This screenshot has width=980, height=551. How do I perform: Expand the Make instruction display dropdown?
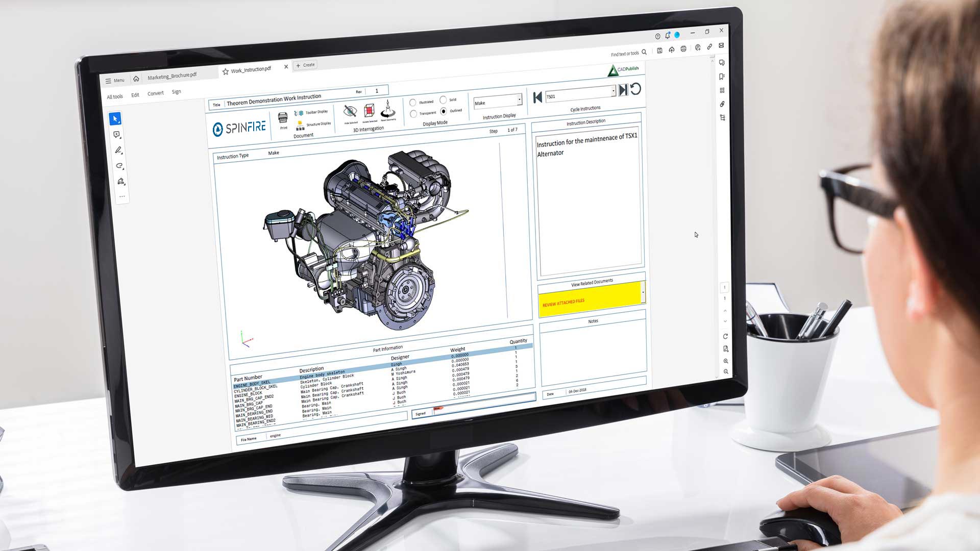(519, 99)
